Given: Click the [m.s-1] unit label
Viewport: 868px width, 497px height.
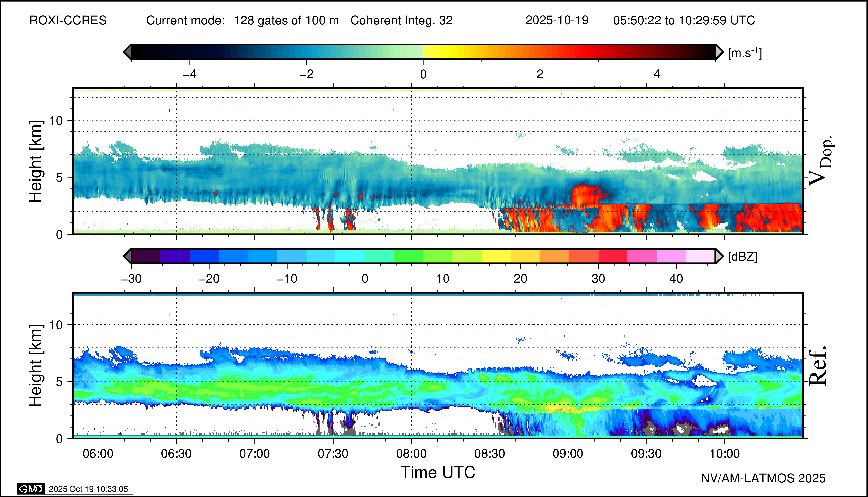Looking at the screenshot, I should (745, 53).
